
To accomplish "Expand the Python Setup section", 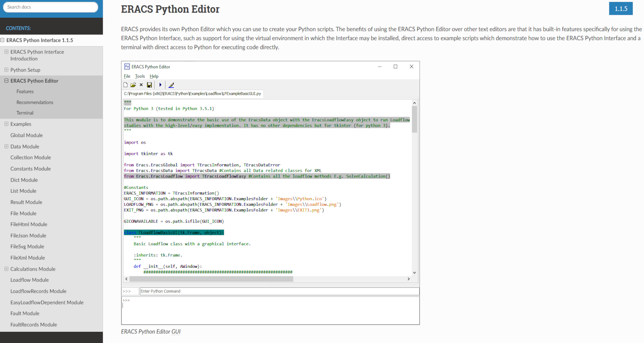I will pos(6,70).
